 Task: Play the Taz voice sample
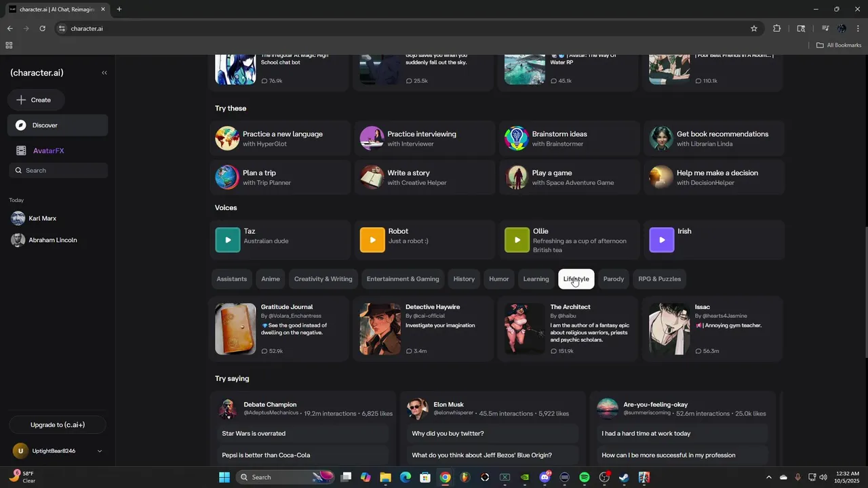[228, 240]
